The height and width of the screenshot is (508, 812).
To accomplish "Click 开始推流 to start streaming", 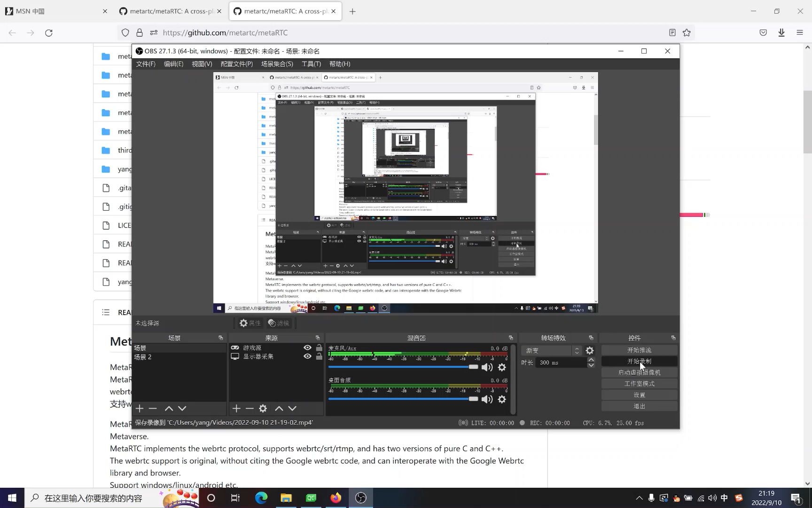I will 639,350.
